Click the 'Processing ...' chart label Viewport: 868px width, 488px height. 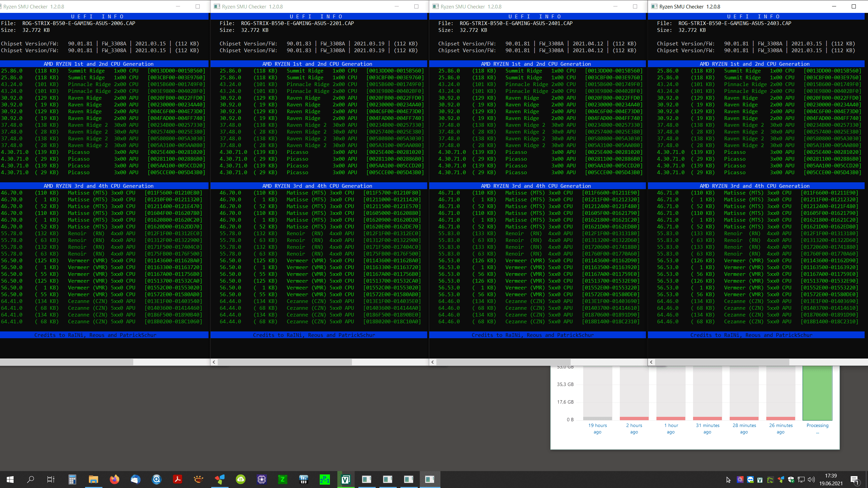817,428
